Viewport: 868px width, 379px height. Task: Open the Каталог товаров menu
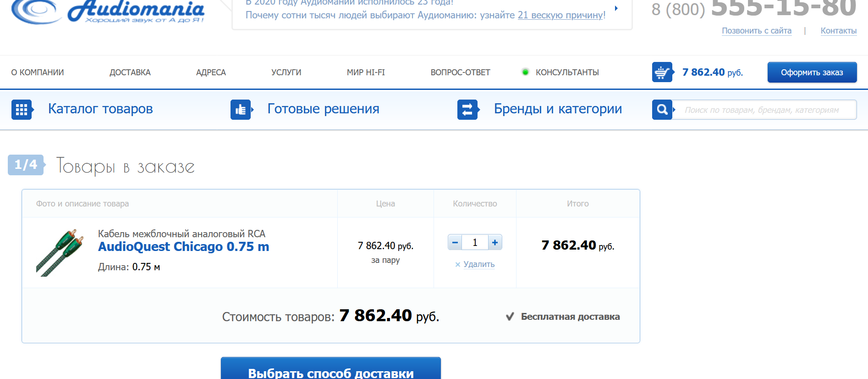[x=100, y=109]
